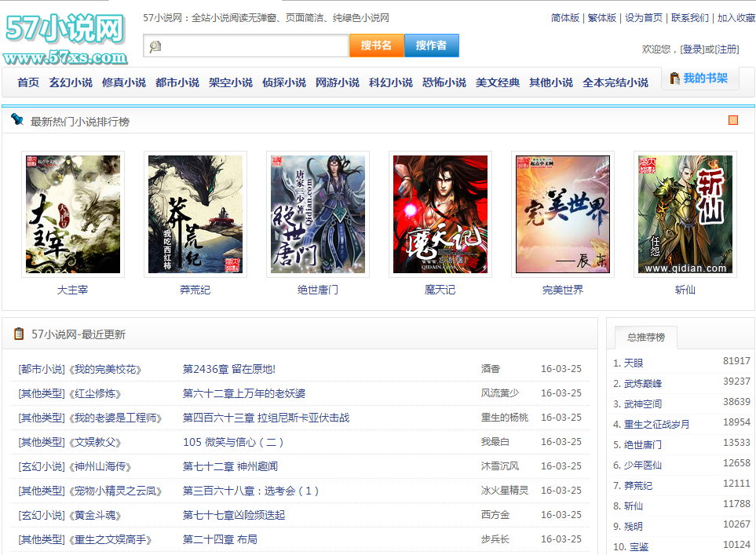Click the orange square icon in ranking header
This screenshot has height=555, width=756.
pyautogui.click(x=733, y=120)
